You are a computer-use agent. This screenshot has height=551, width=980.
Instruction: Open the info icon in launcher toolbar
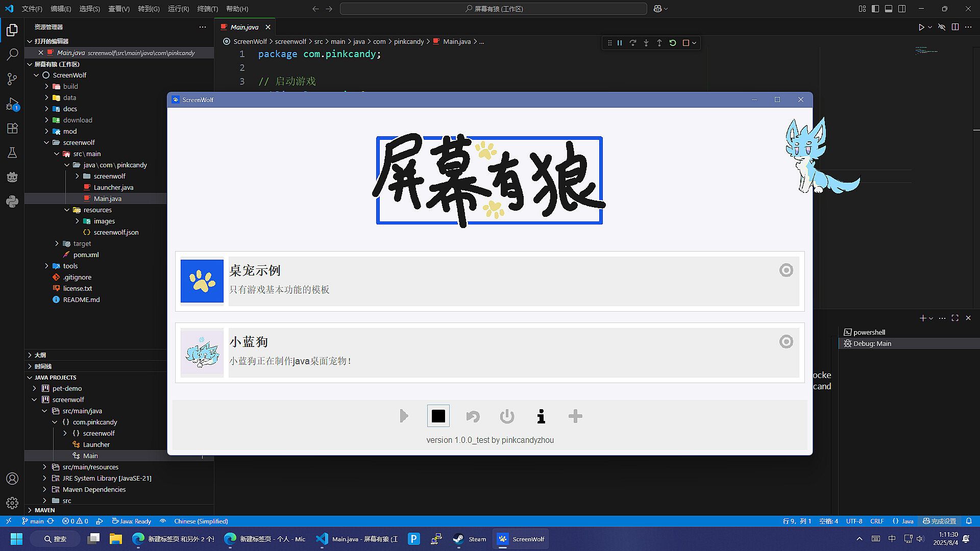(x=541, y=416)
